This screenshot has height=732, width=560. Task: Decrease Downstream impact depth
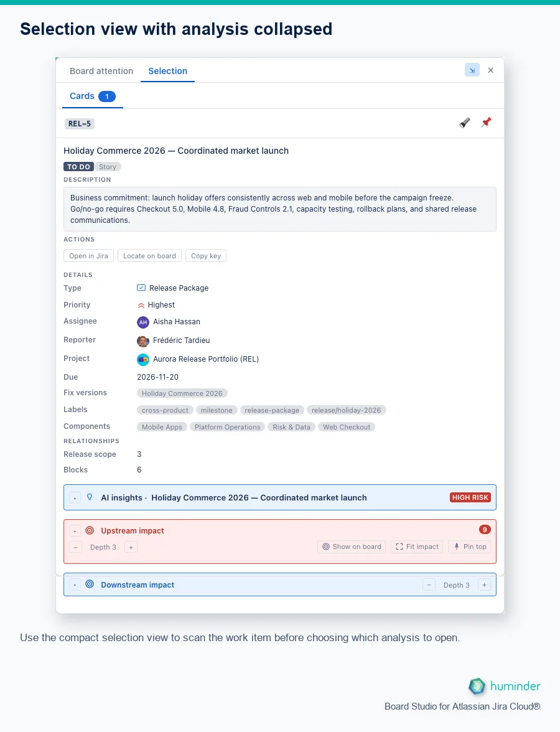pyautogui.click(x=429, y=585)
